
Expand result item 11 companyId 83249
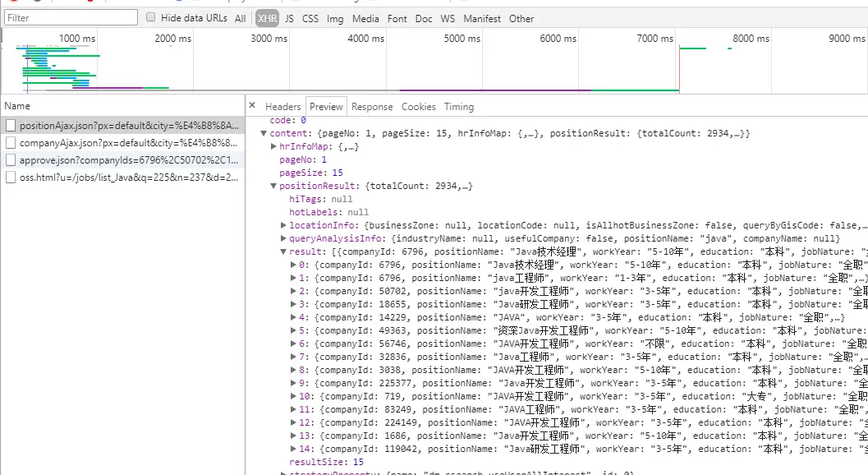[293, 409]
